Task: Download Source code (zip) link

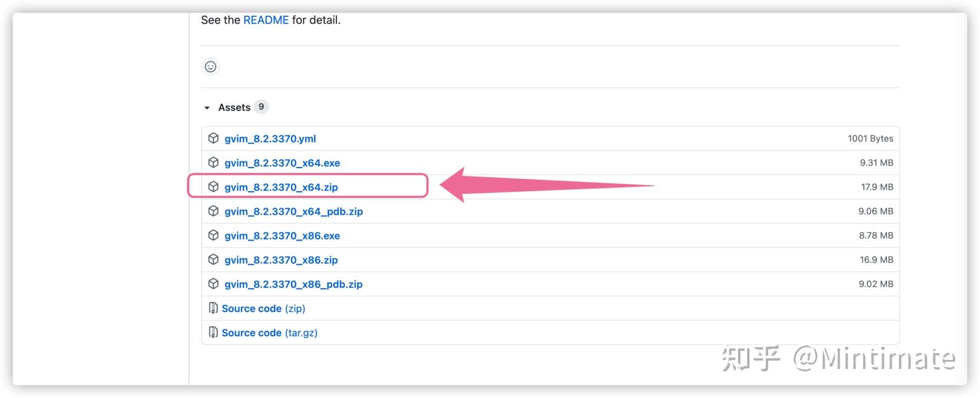Action: click(263, 308)
